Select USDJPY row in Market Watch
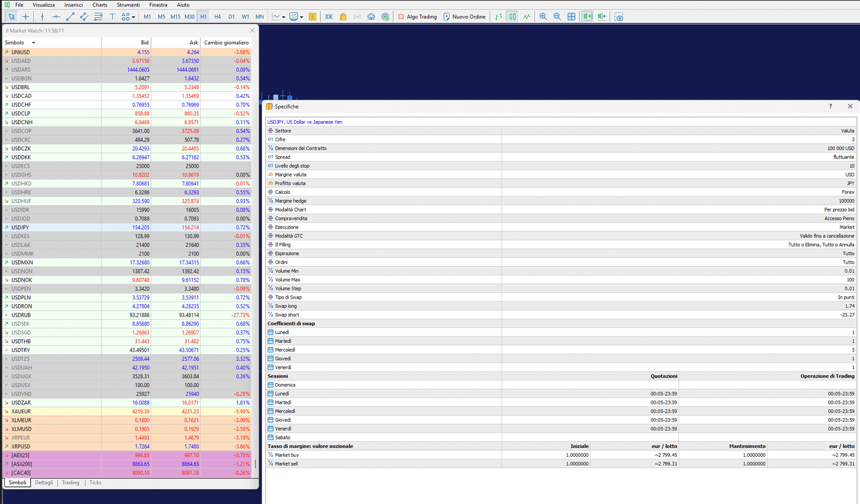The width and height of the screenshot is (860, 504). (x=127, y=227)
